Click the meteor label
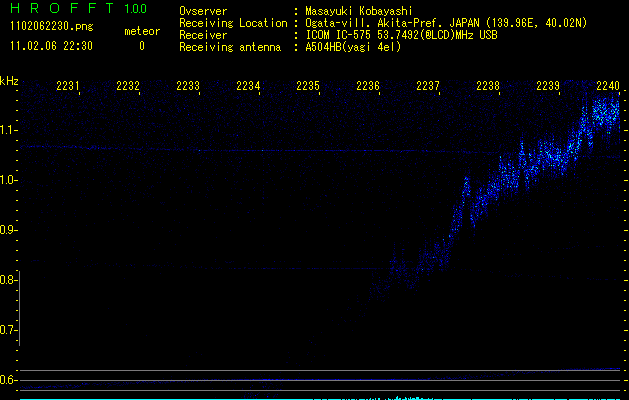The width and height of the screenshot is (629, 400). (142, 31)
